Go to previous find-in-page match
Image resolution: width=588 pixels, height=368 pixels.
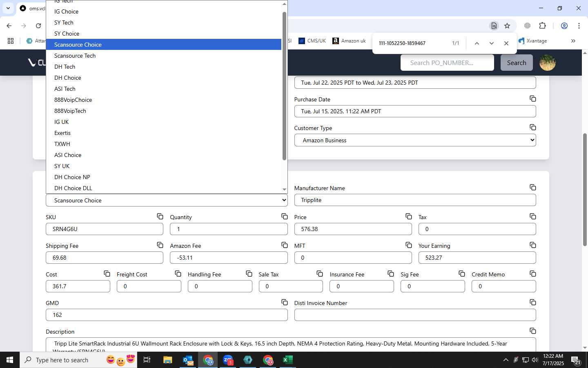477,43
